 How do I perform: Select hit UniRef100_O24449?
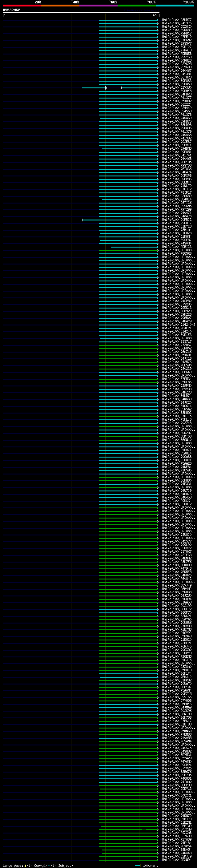176,108
